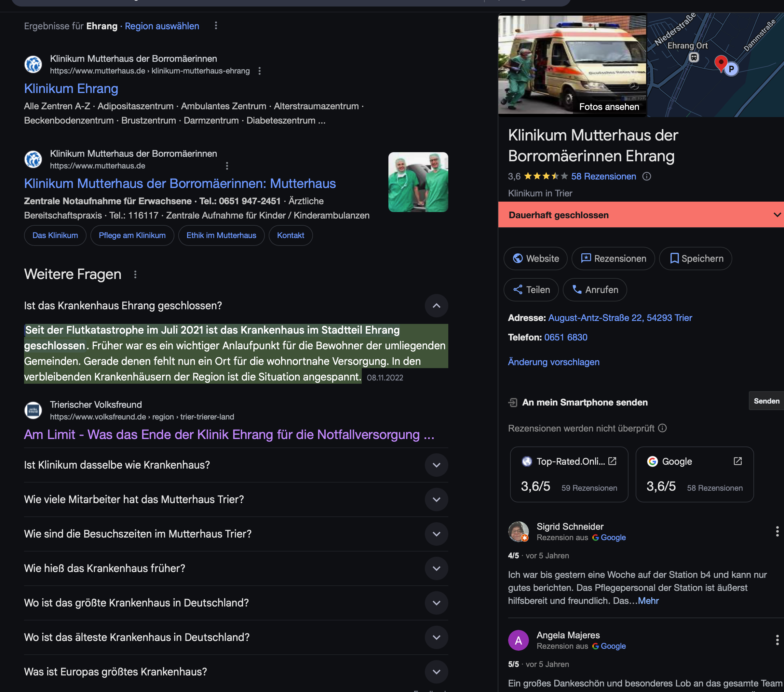Open Klinikum Ehrang result title
The image size is (784, 692).
pos(71,88)
